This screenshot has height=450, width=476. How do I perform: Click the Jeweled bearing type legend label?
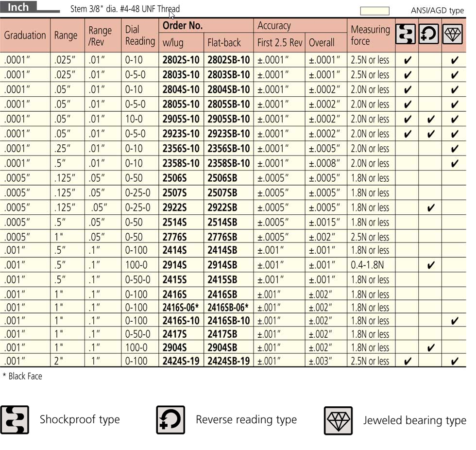(415, 420)
